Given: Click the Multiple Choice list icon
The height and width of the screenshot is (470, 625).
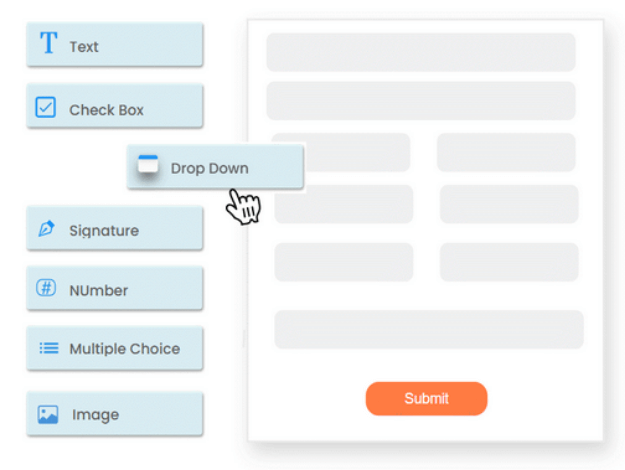Looking at the screenshot, I should (x=48, y=348).
